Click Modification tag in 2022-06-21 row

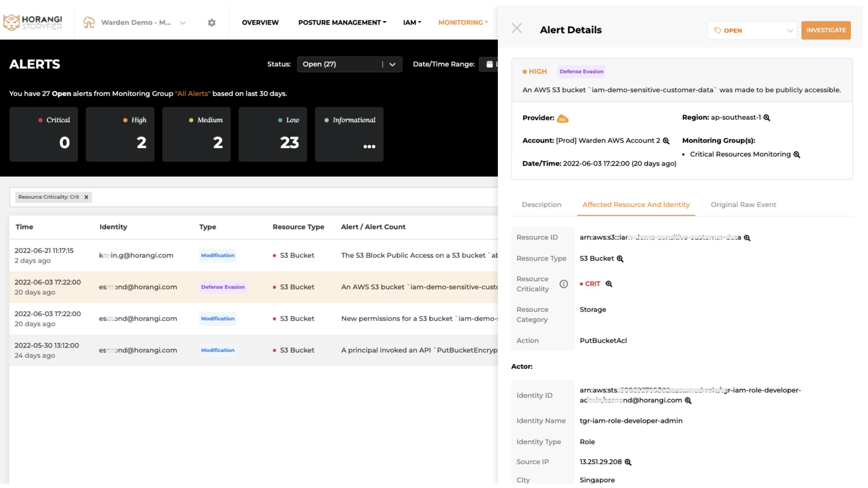click(218, 255)
